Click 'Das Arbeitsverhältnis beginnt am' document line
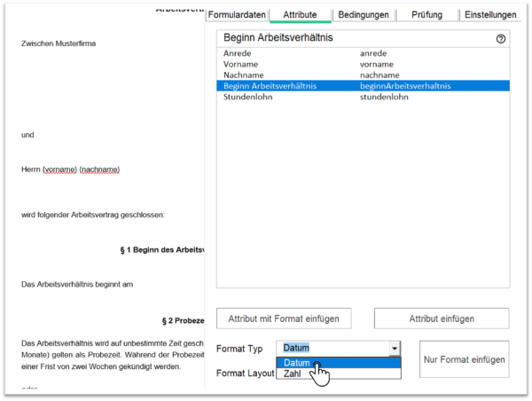This screenshot has width=532, height=401. [x=77, y=284]
